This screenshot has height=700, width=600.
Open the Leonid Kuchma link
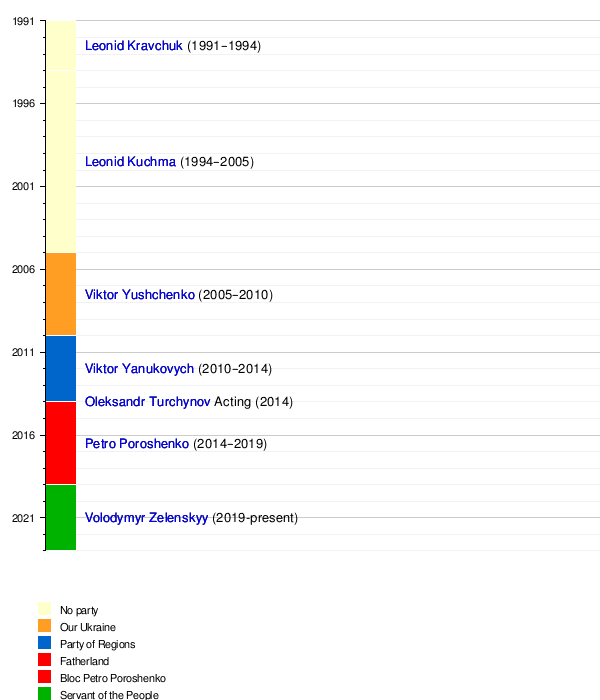click(130, 162)
